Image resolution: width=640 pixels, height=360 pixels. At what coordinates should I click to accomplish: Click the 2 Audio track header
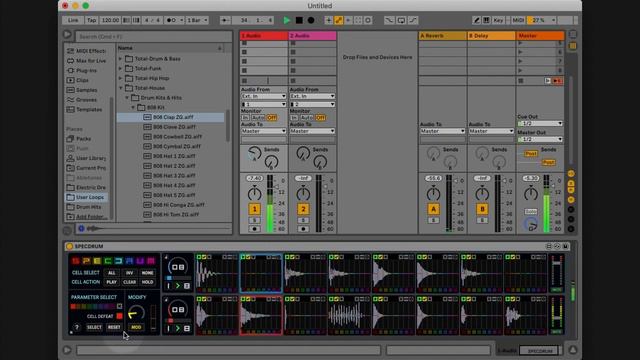[x=312, y=36]
